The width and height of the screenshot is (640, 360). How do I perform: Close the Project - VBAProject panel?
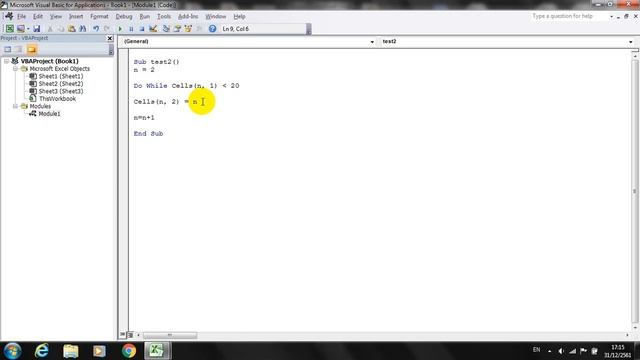coord(110,38)
